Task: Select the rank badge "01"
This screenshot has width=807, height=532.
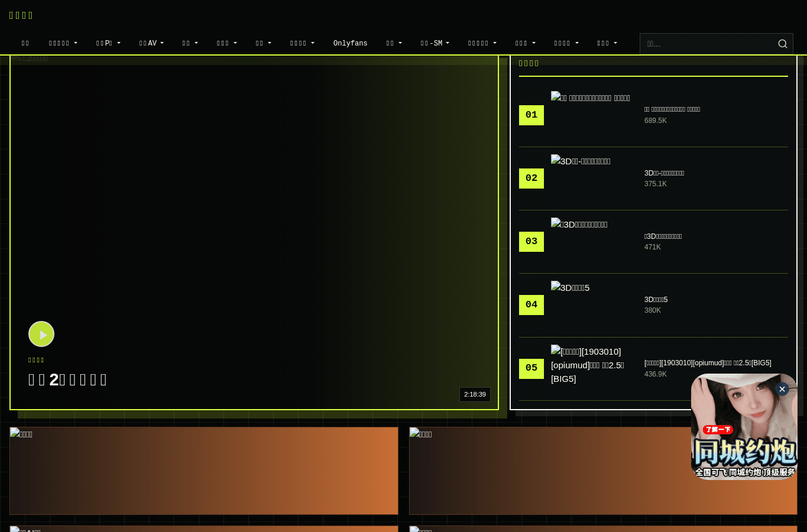Action: point(531,115)
